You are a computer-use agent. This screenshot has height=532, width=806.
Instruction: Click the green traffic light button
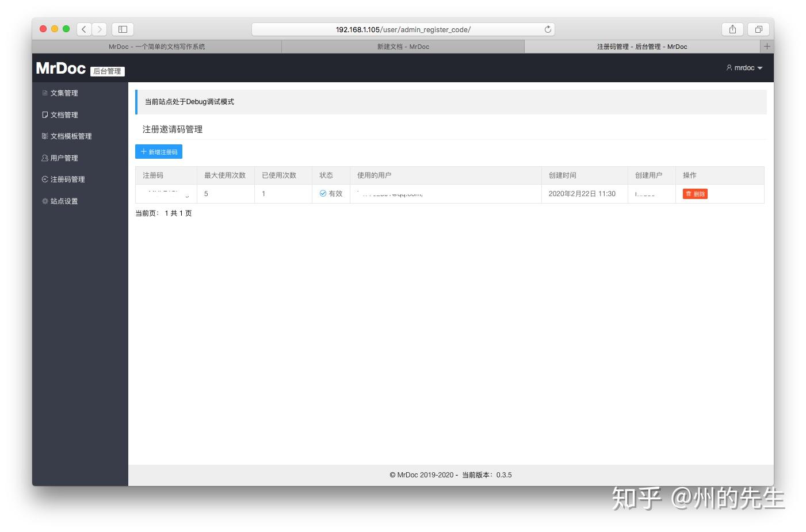coord(66,28)
